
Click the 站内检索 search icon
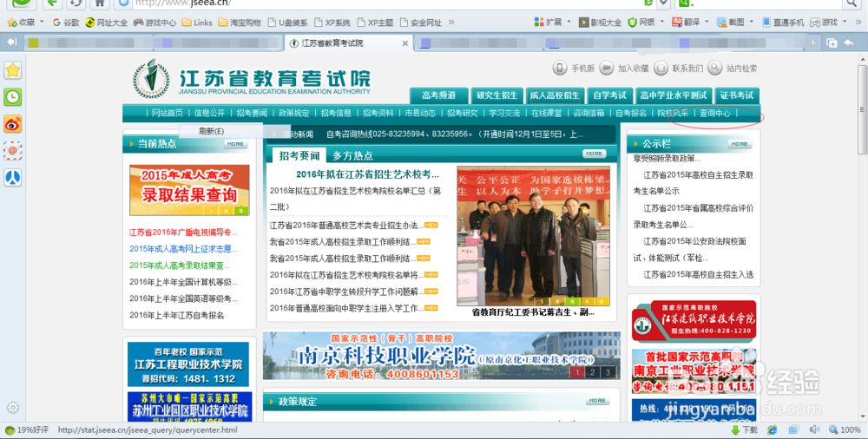pyautogui.click(x=714, y=68)
